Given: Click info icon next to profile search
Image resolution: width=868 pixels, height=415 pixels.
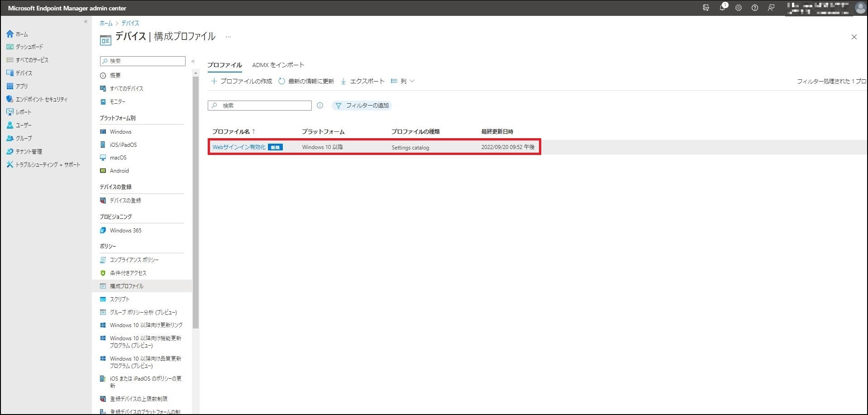Looking at the screenshot, I should pyautogui.click(x=320, y=106).
